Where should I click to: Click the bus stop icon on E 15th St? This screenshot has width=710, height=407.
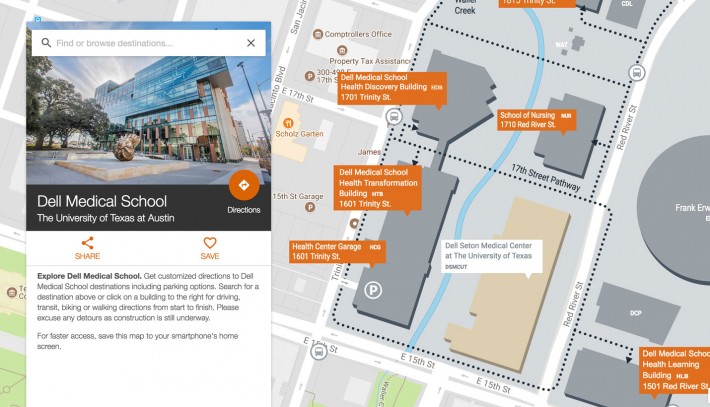[318, 351]
